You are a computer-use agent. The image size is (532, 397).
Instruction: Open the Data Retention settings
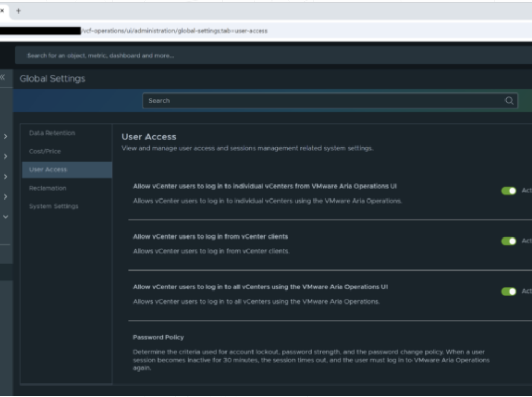pos(52,133)
